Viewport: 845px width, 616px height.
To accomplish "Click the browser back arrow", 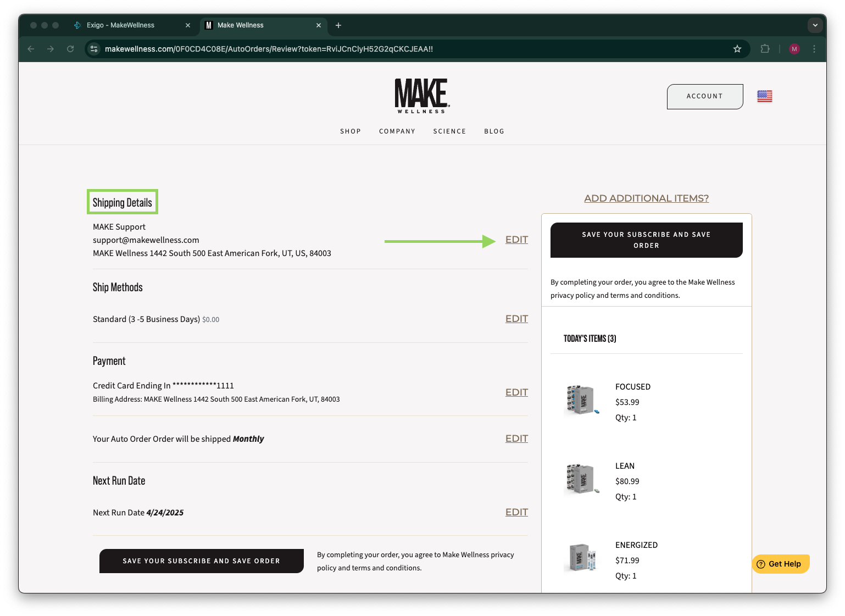I will pos(31,49).
